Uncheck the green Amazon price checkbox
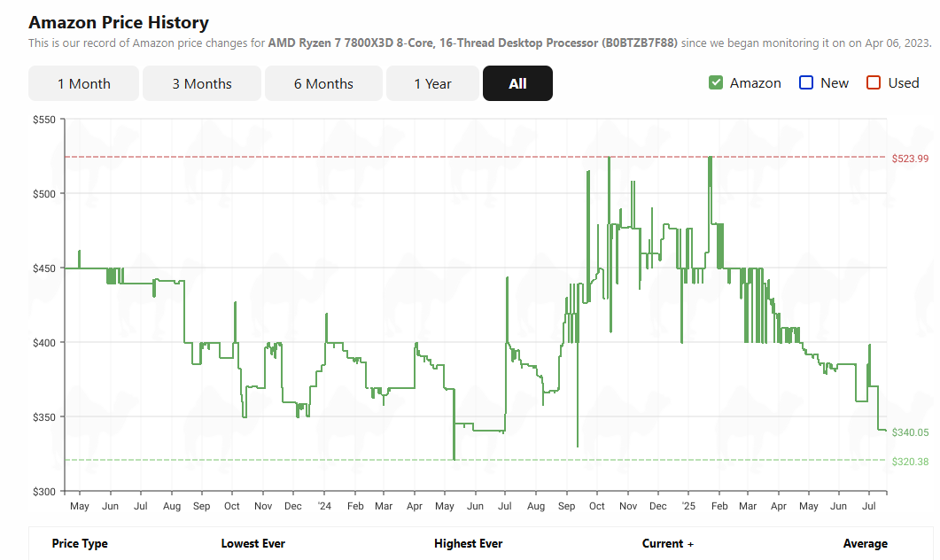This screenshot has width=940, height=560. 716,82
